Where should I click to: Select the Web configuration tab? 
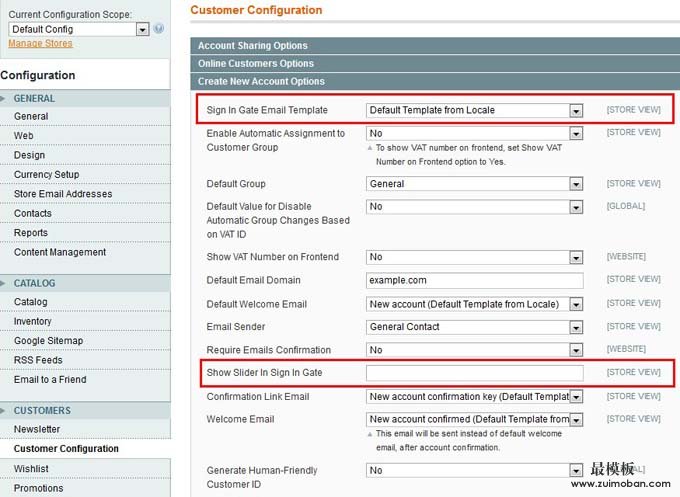click(24, 136)
